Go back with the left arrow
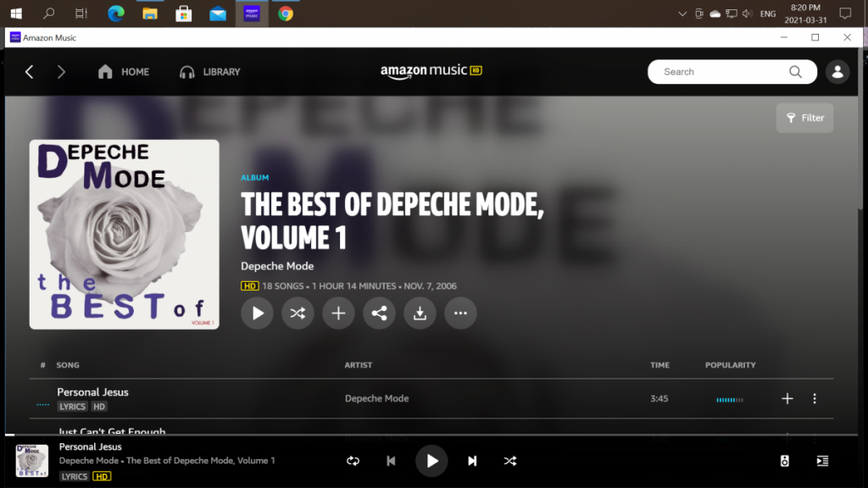868x488 pixels. [x=30, y=72]
